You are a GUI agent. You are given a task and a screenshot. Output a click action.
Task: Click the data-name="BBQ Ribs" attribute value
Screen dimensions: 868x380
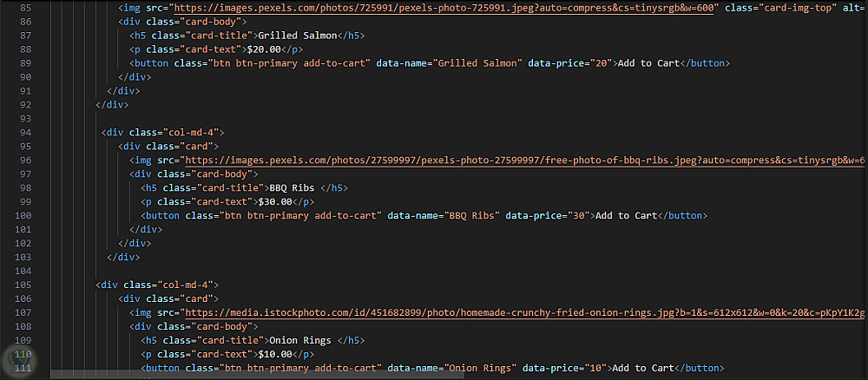(x=469, y=215)
